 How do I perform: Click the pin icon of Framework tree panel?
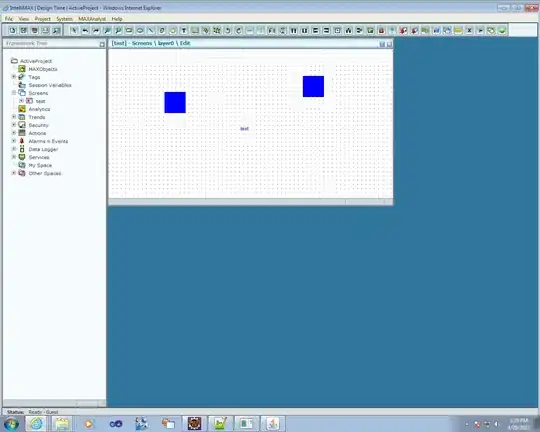pyautogui.click(x=102, y=44)
